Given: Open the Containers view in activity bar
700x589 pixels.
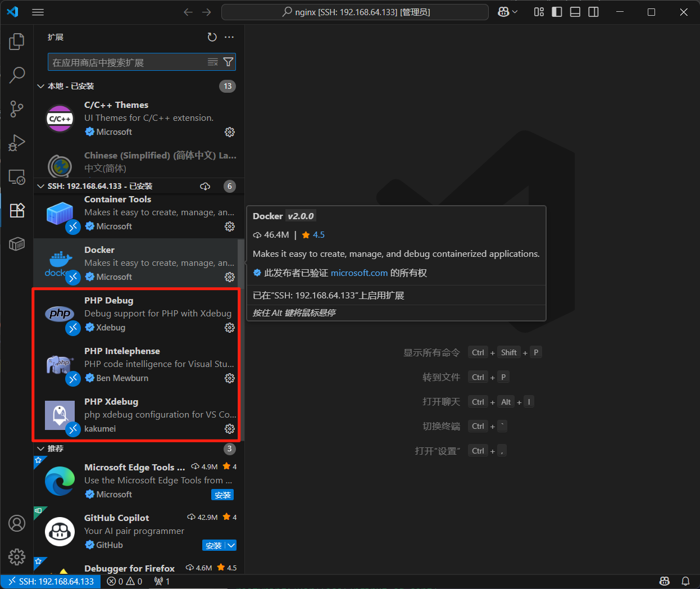Looking at the screenshot, I should point(17,244).
